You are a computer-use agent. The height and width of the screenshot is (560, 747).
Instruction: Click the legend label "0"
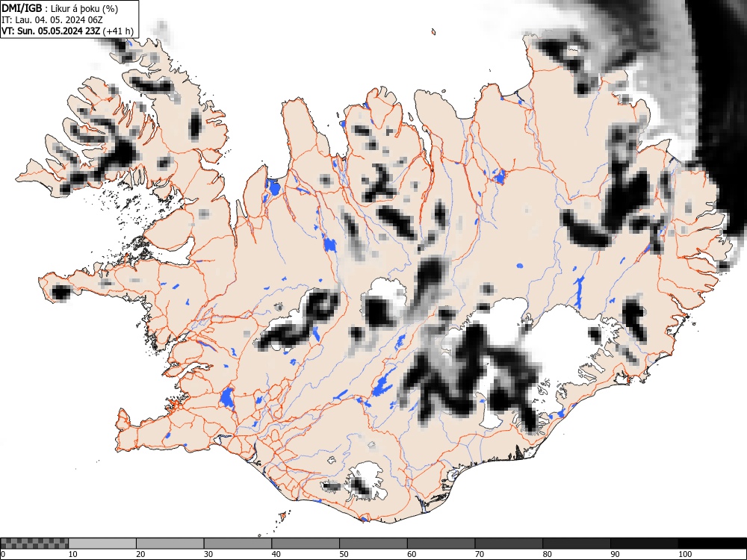coord(3,554)
